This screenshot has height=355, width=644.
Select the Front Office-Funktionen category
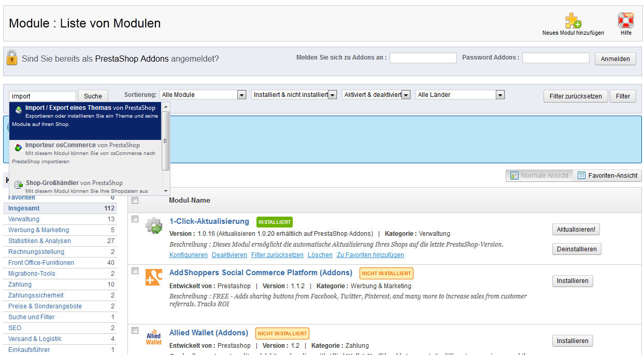60,263
